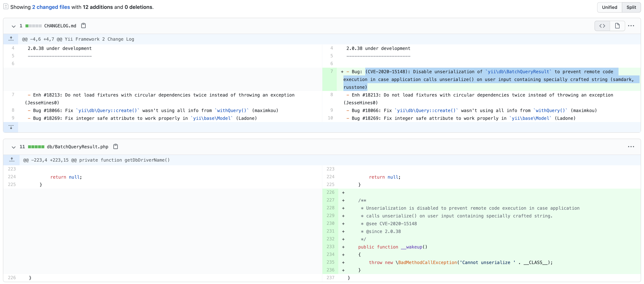Click the CHANGELOG.md diffstat green squares
644x284 pixels.
pos(33,26)
